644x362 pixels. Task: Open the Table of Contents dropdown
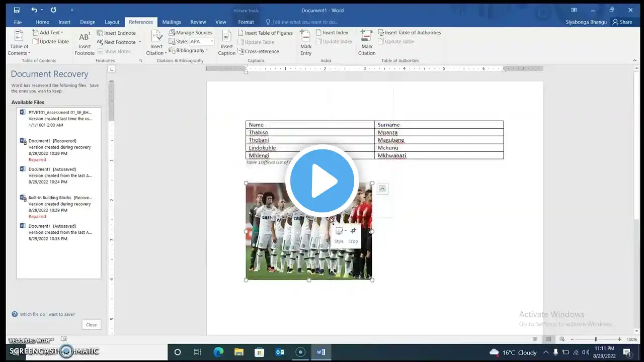[19, 50]
